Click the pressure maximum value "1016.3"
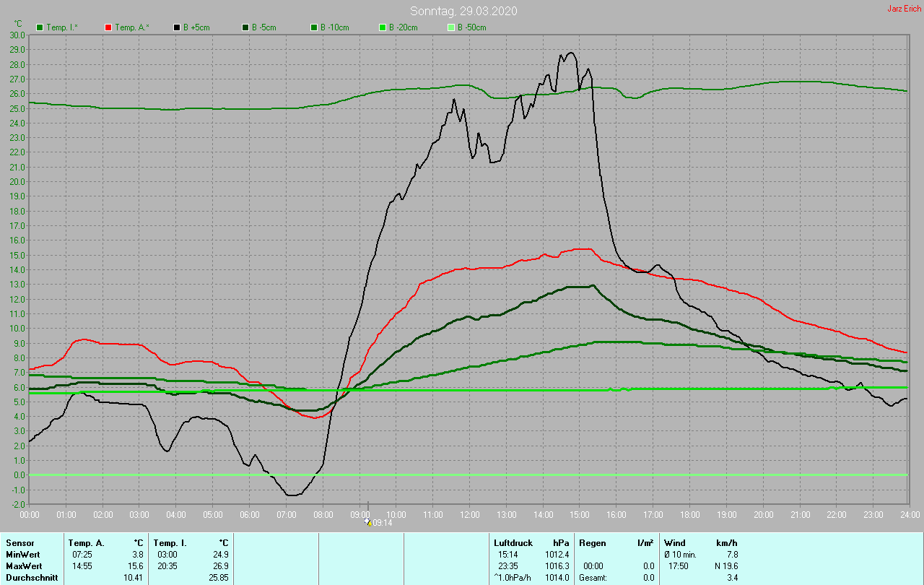This screenshot has width=924, height=585. point(557,566)
